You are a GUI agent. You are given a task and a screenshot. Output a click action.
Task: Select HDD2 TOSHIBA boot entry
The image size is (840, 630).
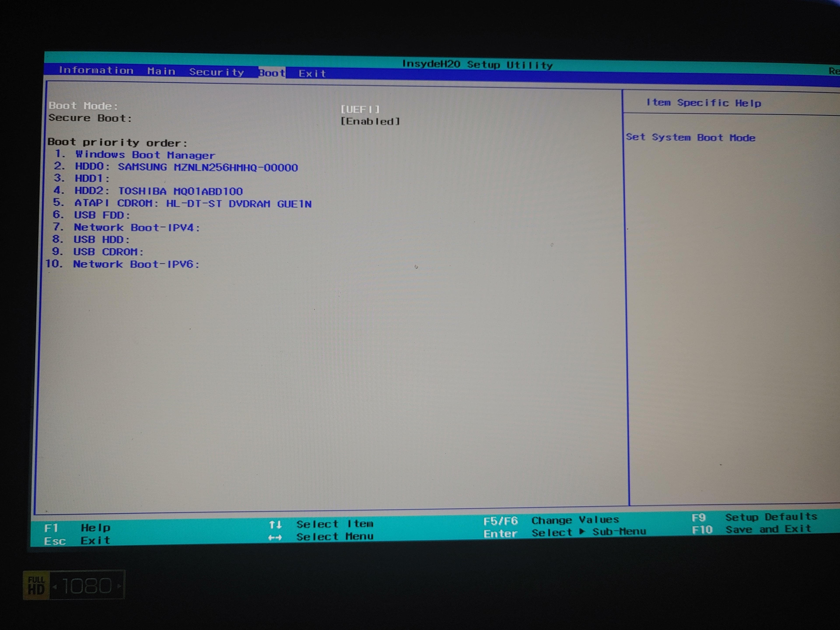tap(158, 191)
